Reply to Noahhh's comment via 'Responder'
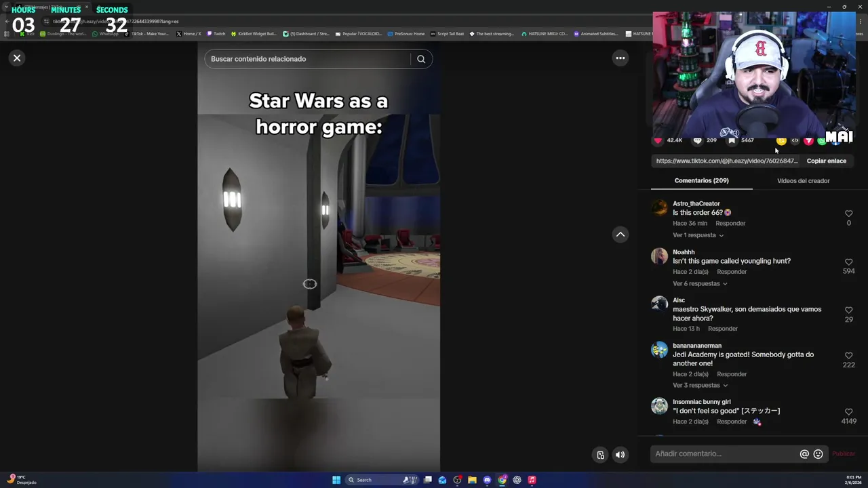The height and width of the screenshot is (488, 868). coord(732,272)
